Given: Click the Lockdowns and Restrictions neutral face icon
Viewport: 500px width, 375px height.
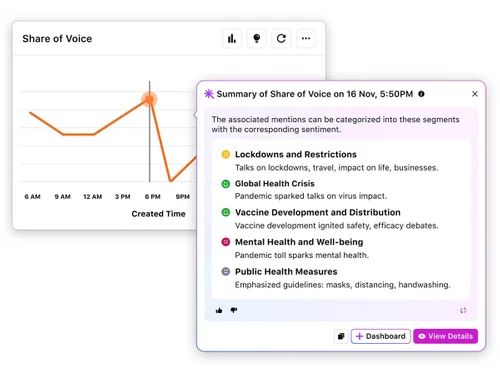Looking at the screenshot, I should coord(226,154).
